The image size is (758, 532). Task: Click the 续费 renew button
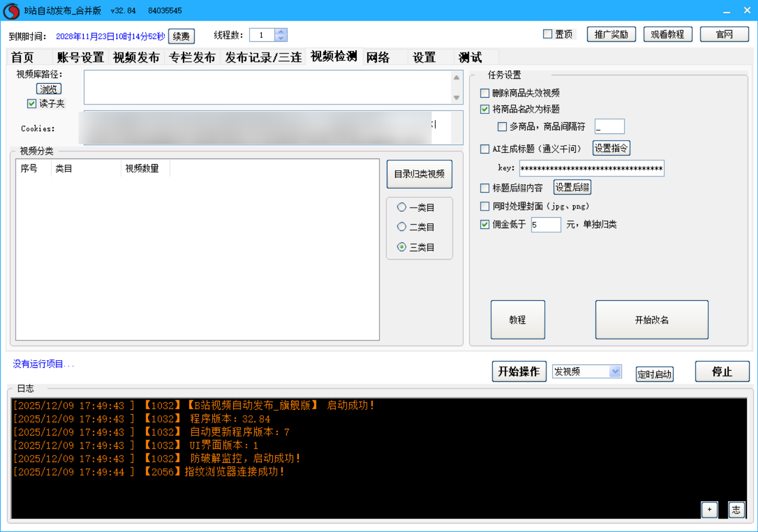(181, 36)
